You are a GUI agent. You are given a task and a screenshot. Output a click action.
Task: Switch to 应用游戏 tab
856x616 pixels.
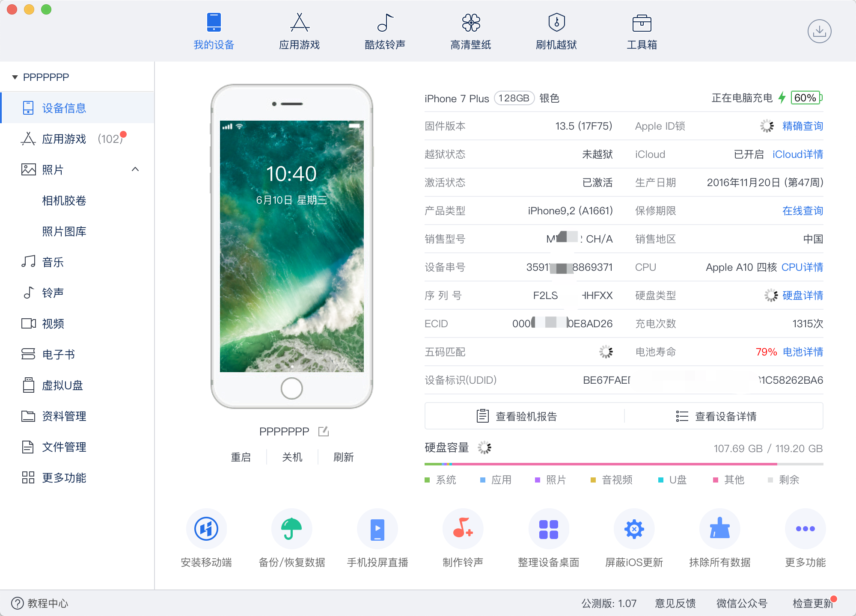(298, 31)
